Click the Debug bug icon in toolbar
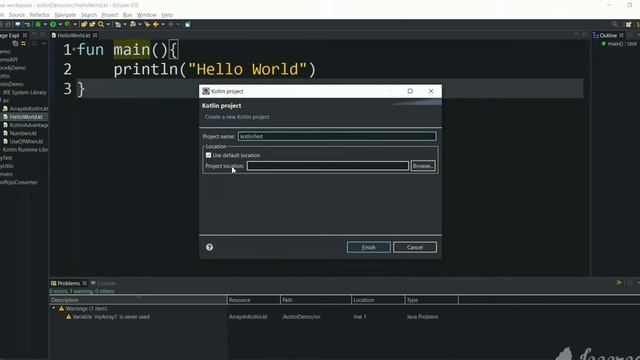This screenshot has height=360, width=640. [x=38, y=24]
